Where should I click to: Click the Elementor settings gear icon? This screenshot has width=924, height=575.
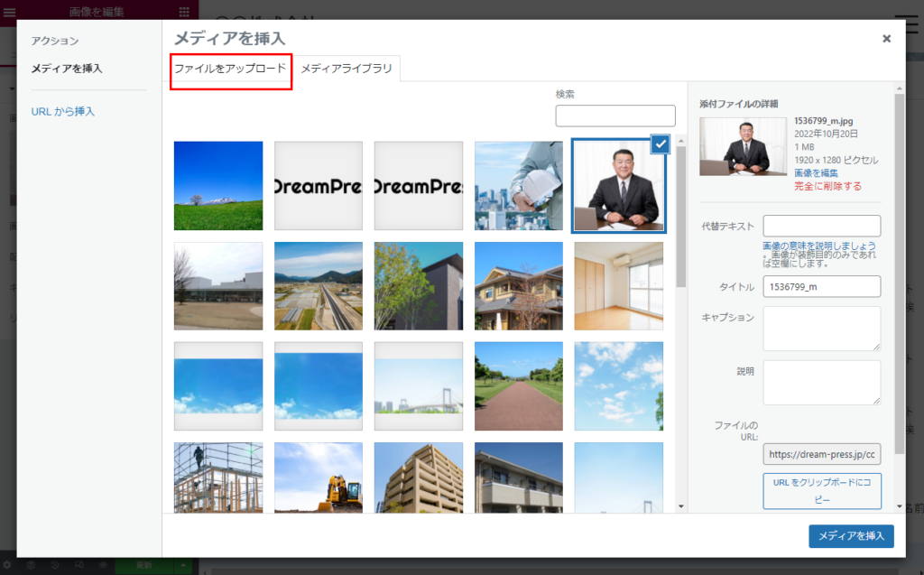coord(8,565)
